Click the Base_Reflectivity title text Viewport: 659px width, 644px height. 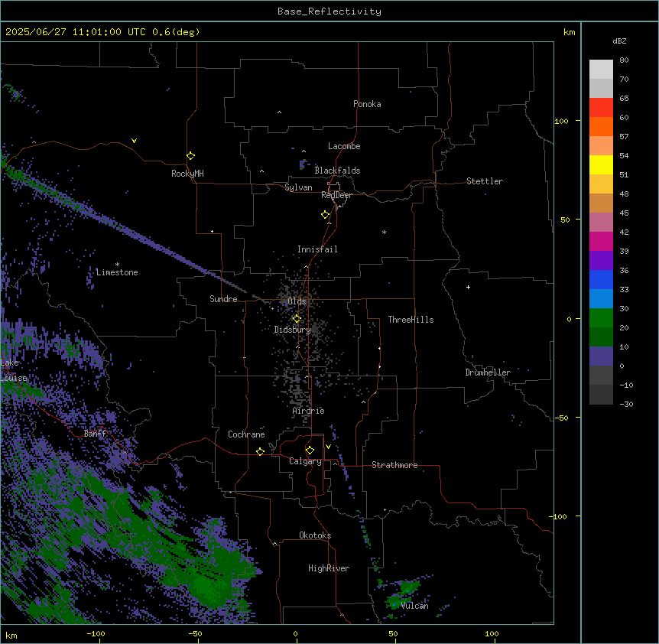pos(329,11)
